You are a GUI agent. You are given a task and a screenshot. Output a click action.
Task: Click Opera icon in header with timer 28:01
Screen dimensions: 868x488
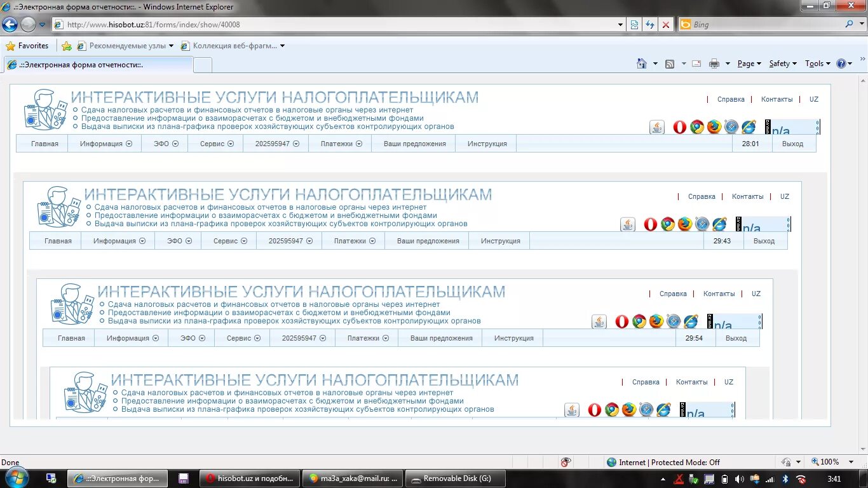click(x=680, y=127)
